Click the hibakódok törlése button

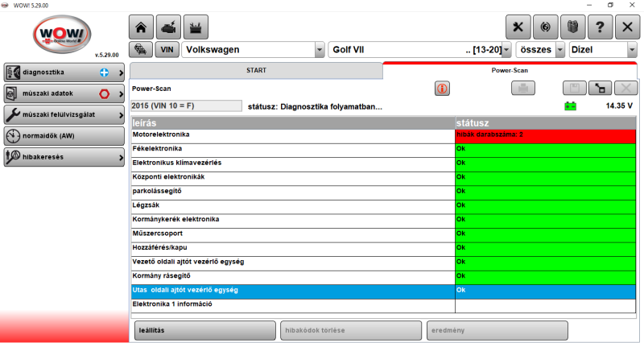point(351,330)
